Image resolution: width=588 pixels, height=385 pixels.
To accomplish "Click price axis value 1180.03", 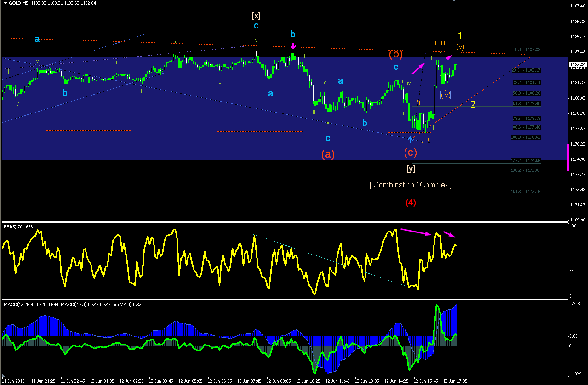I will pos(577,98).
